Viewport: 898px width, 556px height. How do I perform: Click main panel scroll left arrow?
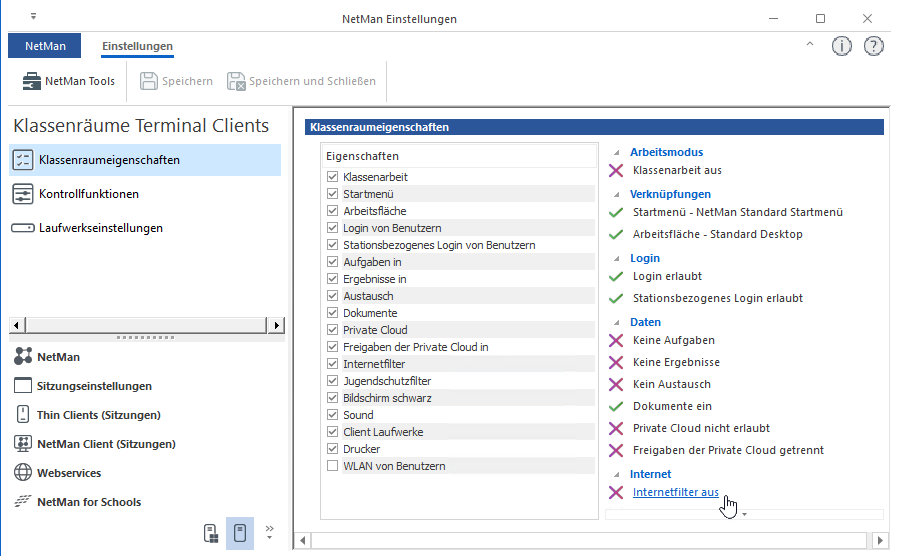pyautogui.click(x=302, y=540)
